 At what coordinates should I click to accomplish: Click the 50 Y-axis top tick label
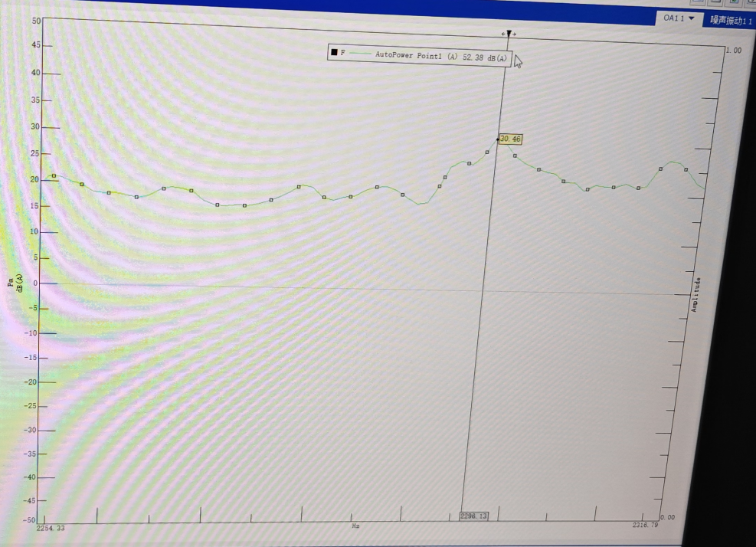pyautogui.click(x=37, y=21)
